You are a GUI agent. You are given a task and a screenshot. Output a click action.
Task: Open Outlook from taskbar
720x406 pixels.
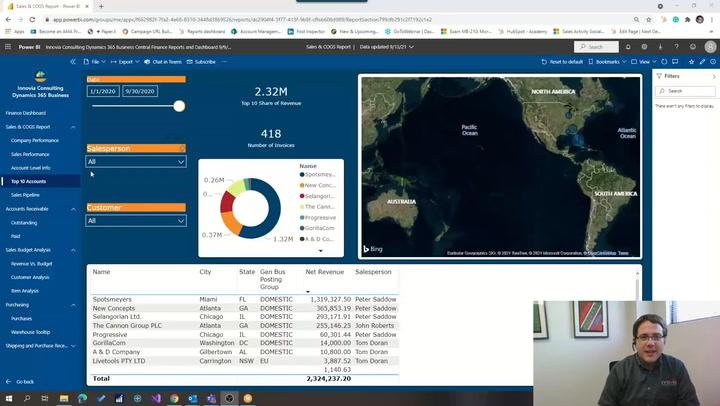tap(192, 398)
